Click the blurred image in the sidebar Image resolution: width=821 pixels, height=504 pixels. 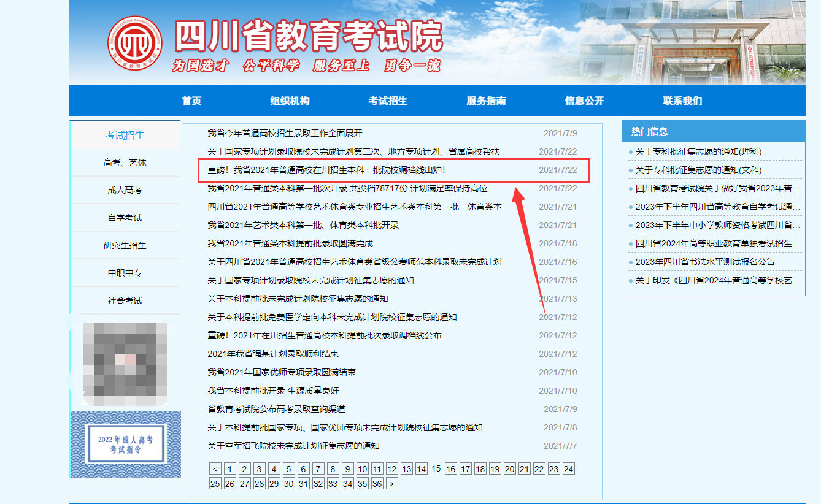(x=125, y=364)
